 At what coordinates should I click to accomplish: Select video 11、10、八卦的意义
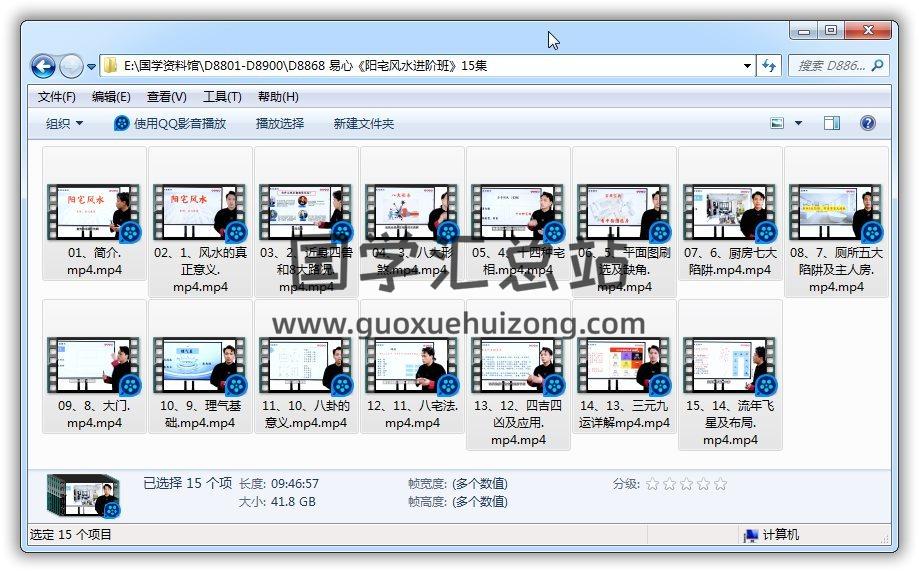pos(306,367)
